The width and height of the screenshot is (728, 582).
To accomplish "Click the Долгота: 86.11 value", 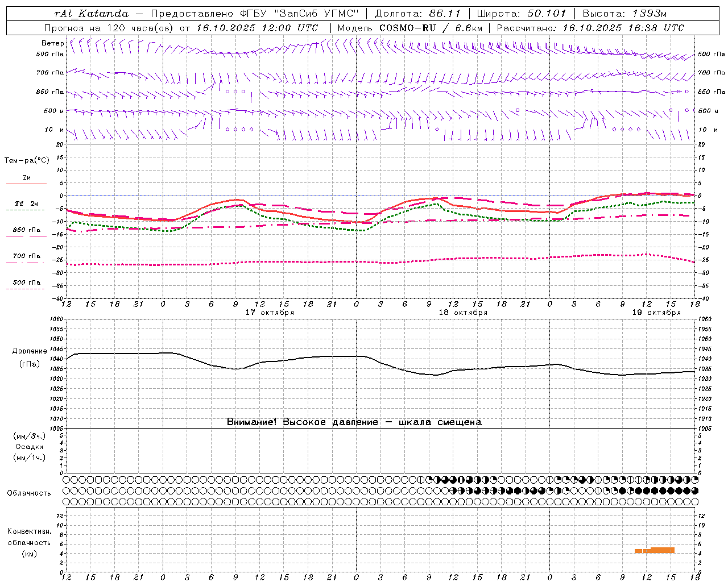I will [418, 14].
